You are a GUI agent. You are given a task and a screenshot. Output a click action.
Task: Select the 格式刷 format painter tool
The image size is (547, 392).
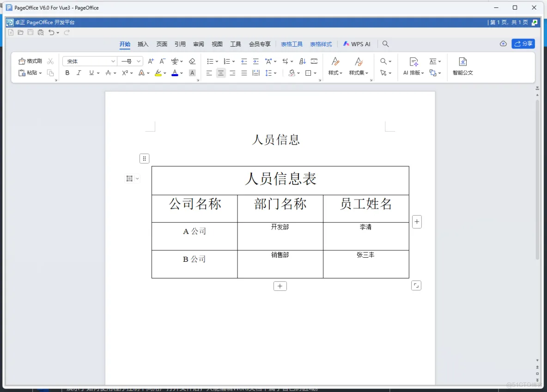click(x=30, y=60)
